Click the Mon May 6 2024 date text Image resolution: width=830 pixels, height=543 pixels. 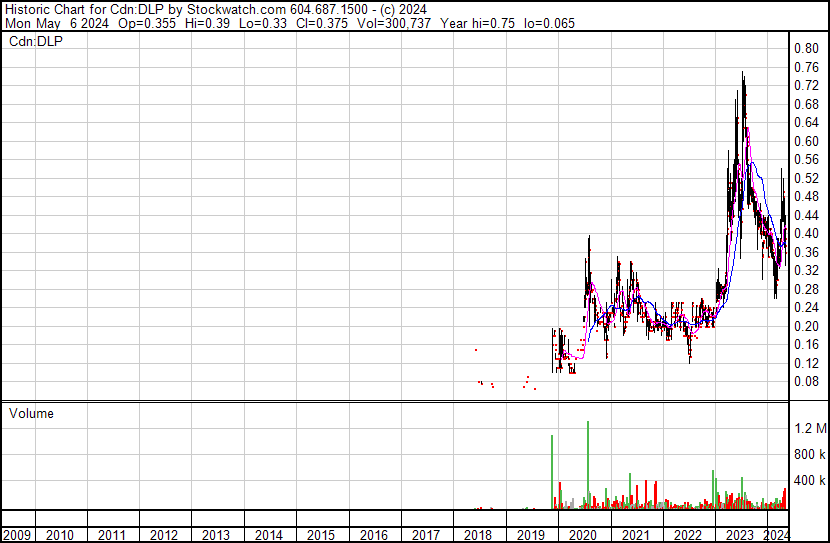pos(57,23)
